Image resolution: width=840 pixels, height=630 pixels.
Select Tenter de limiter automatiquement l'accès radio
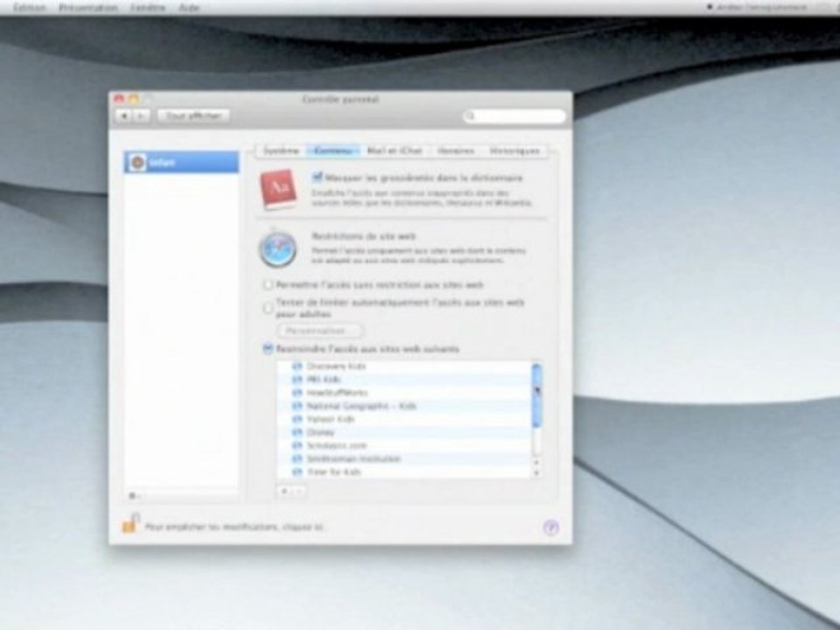(x=268, y=308)
